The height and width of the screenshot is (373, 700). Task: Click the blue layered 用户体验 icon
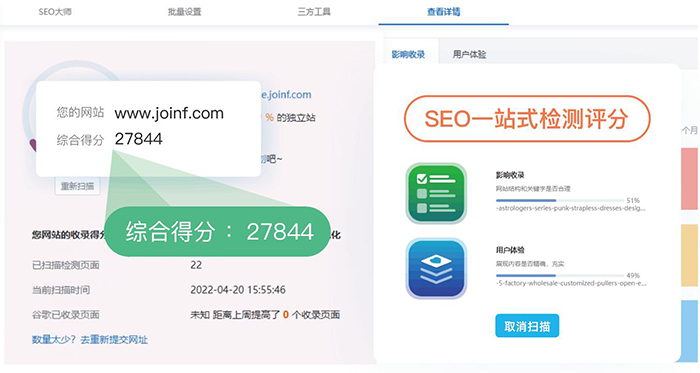(436, 268)
